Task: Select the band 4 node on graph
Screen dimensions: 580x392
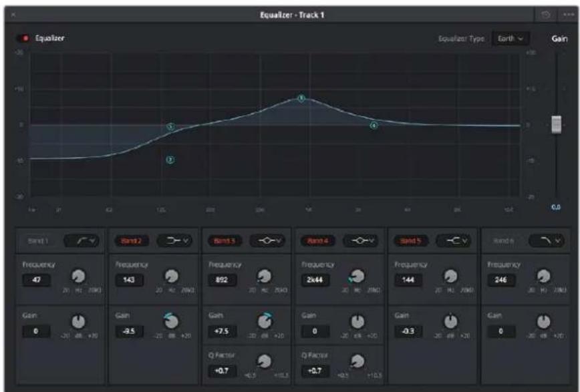Action: [x=374, y=126]
